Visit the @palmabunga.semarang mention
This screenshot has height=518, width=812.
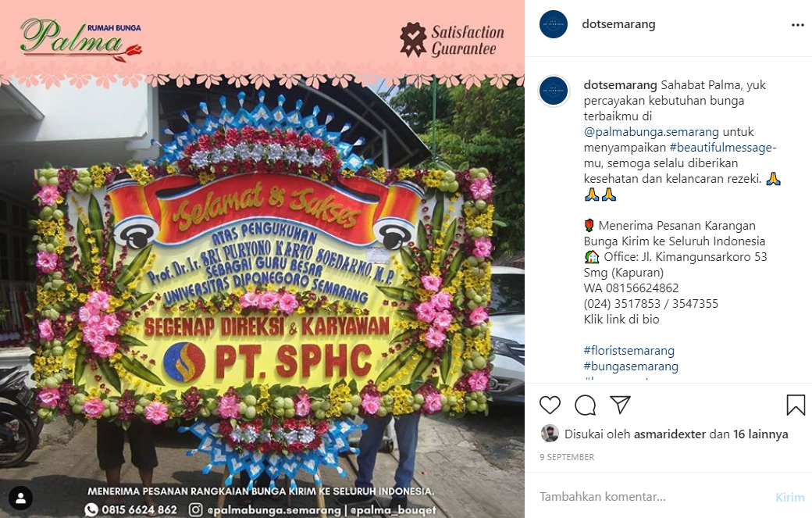pos(651,132)
